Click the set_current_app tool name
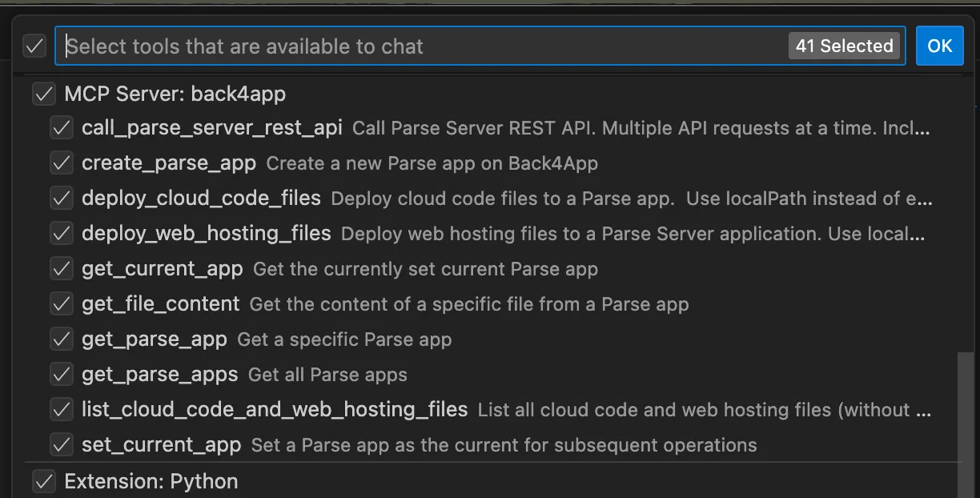 click(161, 445)
